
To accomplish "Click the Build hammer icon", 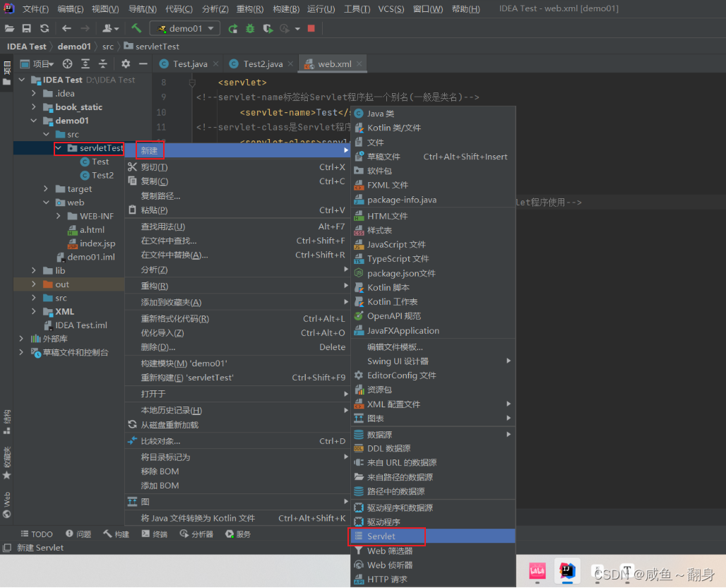I will [x=136, y=28].
